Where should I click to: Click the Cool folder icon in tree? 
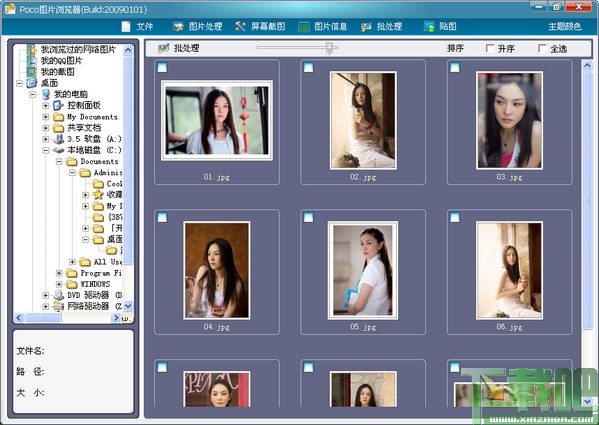pos(98,184)
